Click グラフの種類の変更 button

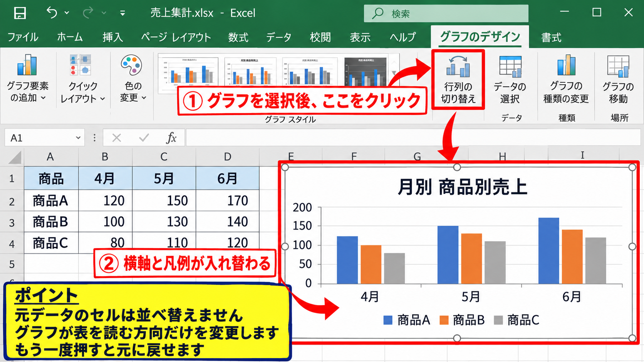566,80
